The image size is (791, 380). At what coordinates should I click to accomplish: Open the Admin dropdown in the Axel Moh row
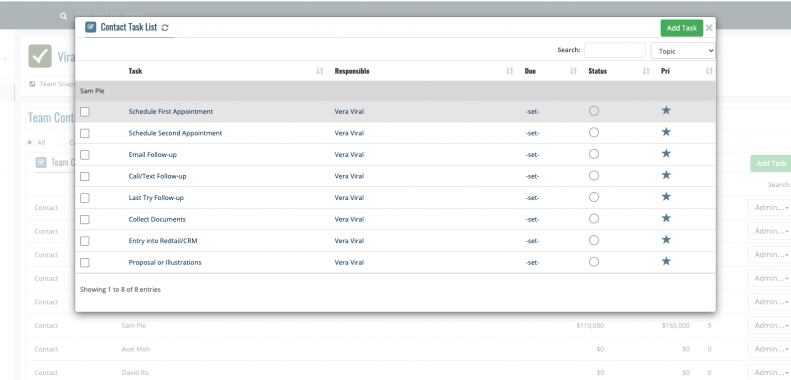[x=770, y=349]
